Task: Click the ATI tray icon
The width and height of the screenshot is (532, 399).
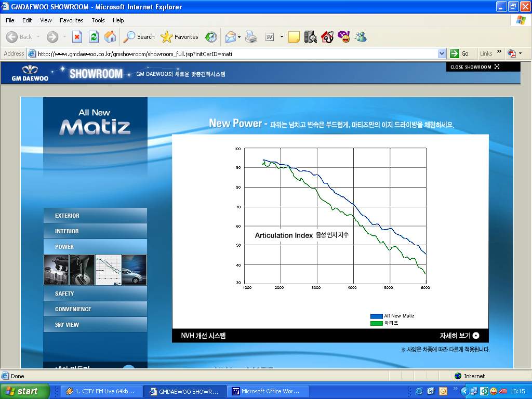Action: [503, 391]
